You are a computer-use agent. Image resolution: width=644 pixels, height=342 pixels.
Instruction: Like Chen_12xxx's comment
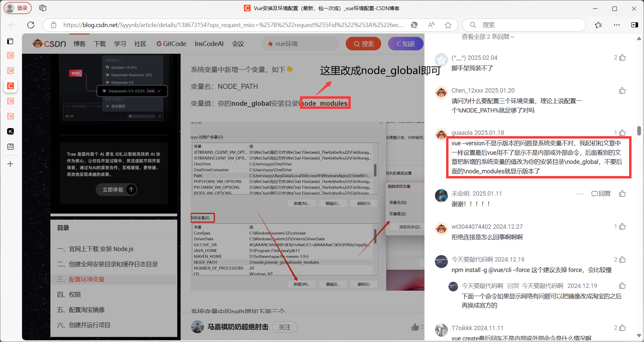(622, 90)
